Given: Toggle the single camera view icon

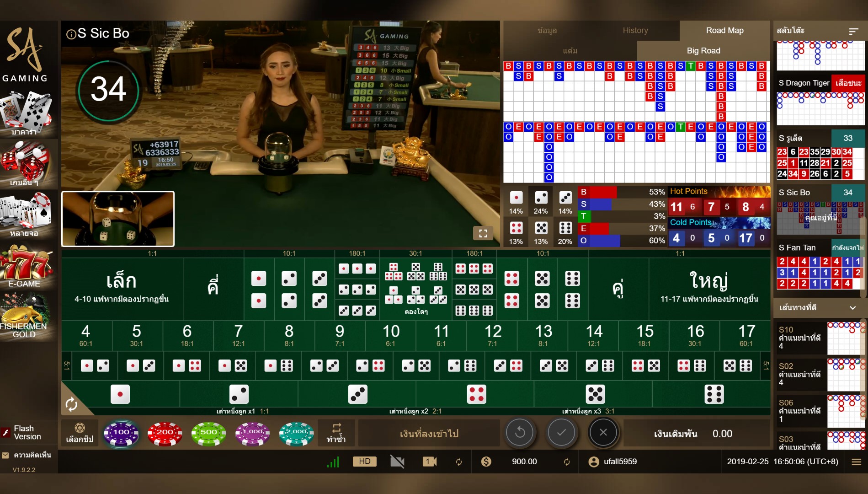Looking at the screenshot, I should point(429,462).
